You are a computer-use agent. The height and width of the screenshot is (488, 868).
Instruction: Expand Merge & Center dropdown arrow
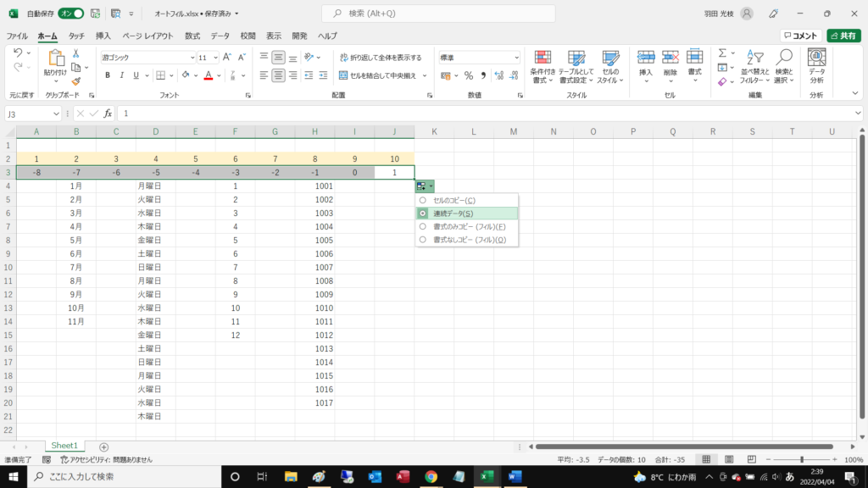[x=425, y=75]
